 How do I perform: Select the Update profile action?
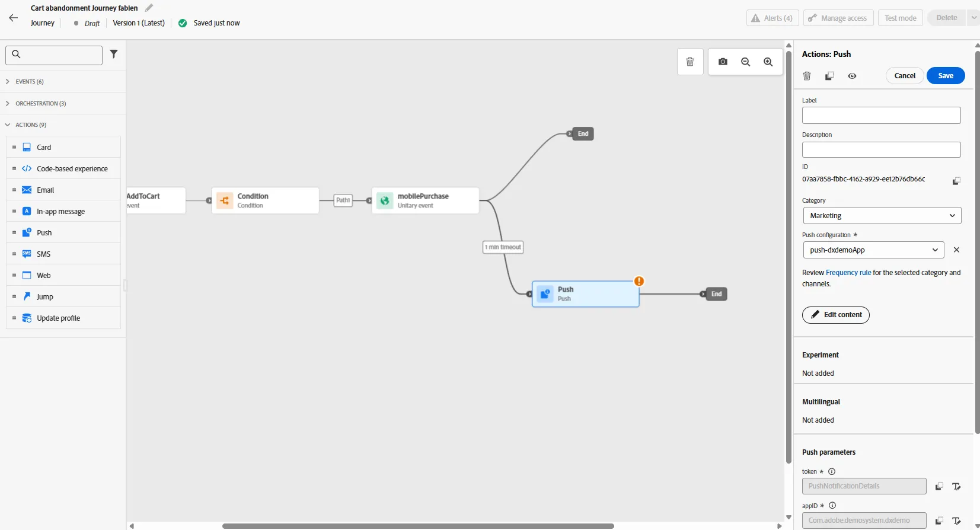pyautogui.click(x=63, y=318)
